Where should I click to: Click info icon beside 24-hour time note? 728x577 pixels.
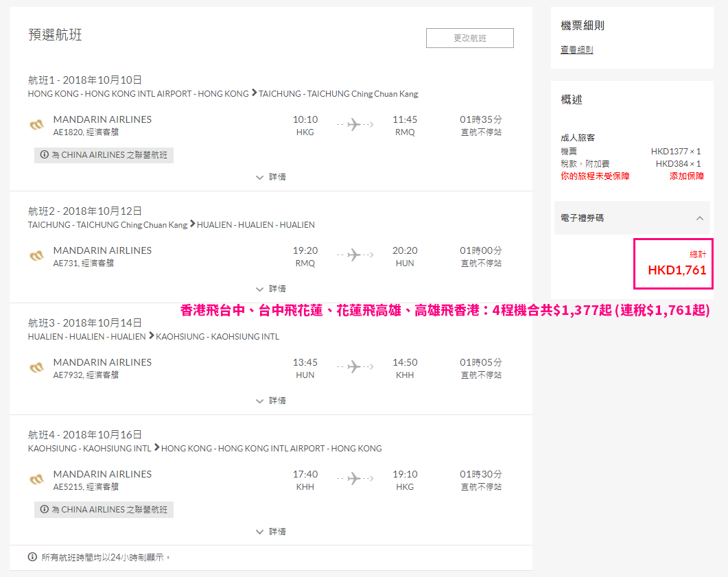tap(32, 556)
